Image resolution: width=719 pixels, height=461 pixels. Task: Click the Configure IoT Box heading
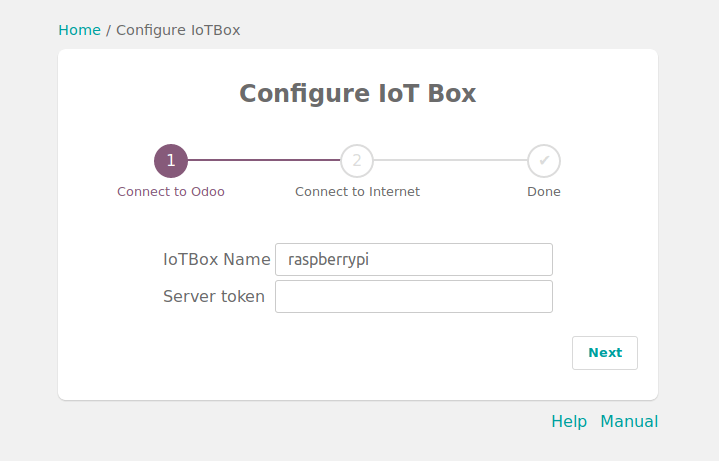tap(358, 94)
